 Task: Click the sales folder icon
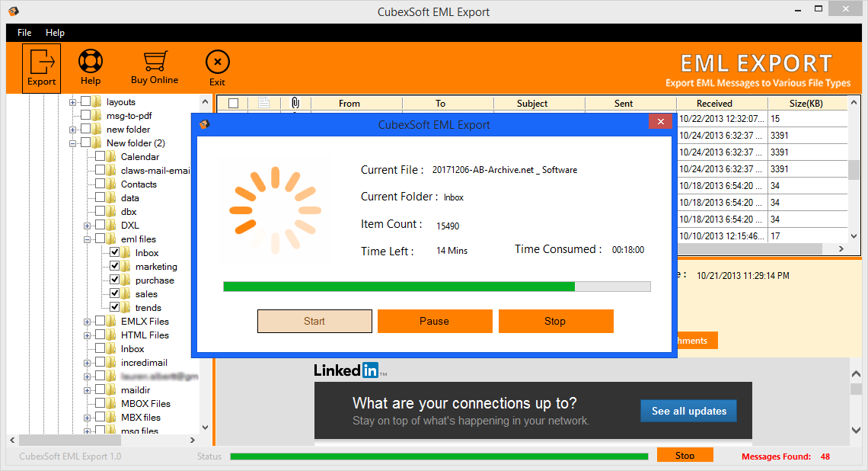(x=126, y=293)
